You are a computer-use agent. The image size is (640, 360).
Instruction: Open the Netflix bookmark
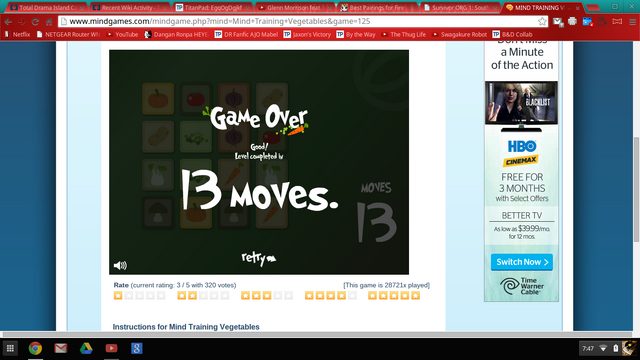[17, 35]
